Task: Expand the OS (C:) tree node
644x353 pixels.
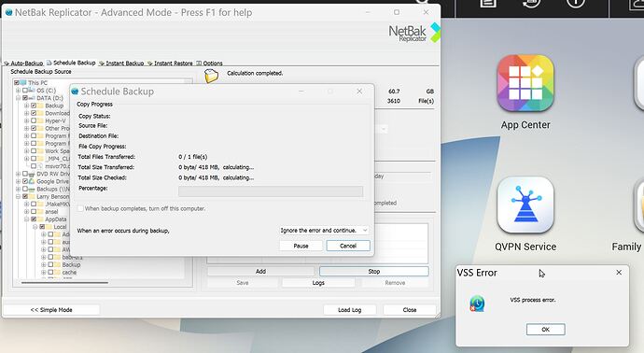Action: (x=18, y=90)
